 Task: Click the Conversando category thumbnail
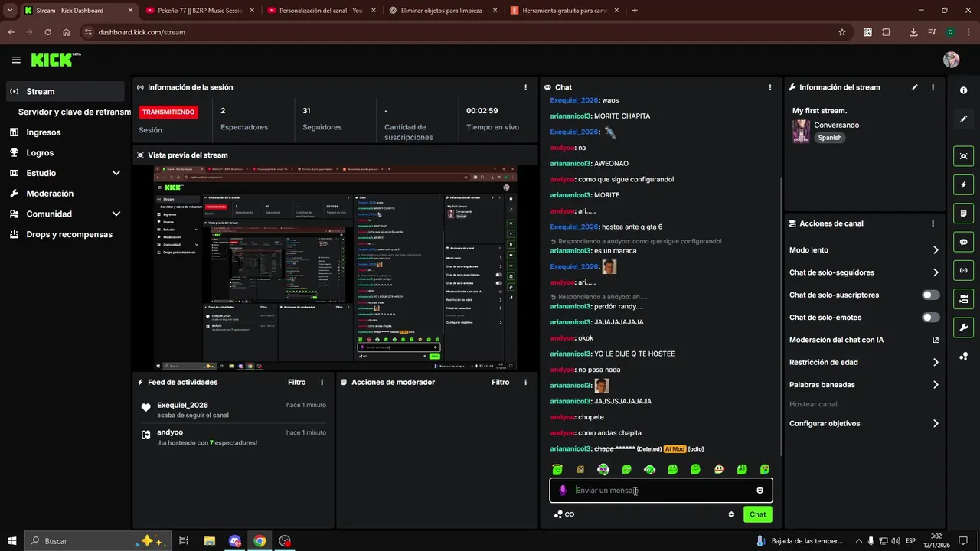801,131
